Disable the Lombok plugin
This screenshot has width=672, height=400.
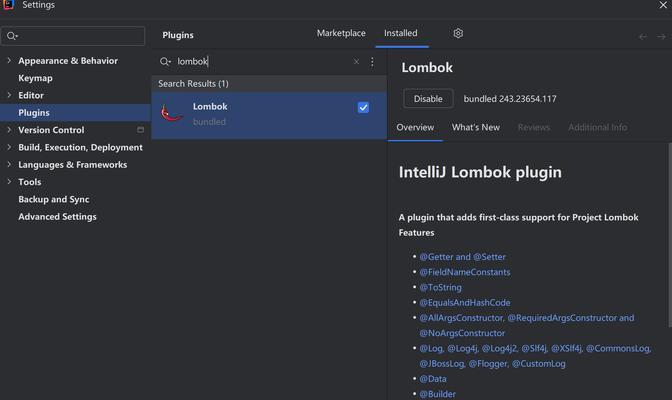click(428, 99)
